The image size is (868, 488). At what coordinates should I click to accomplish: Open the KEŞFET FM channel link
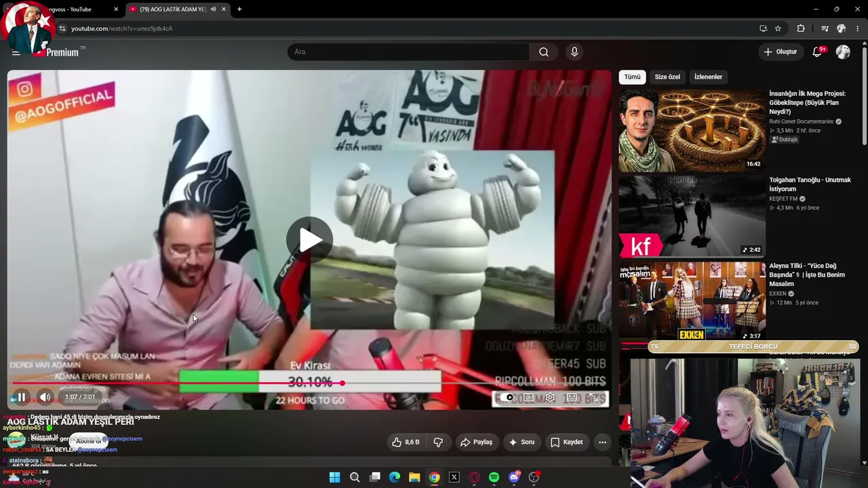(783, 199)
